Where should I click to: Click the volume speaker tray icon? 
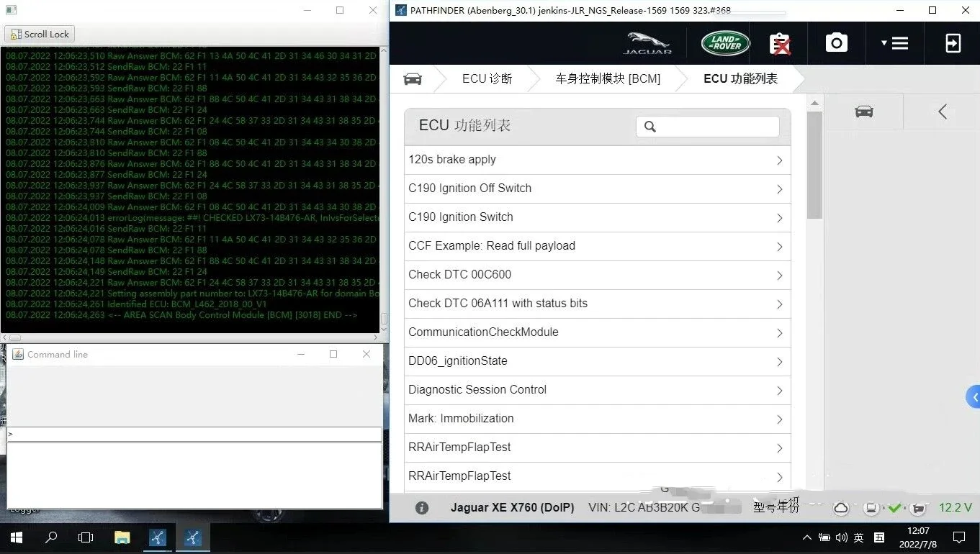tap(840, 537)
